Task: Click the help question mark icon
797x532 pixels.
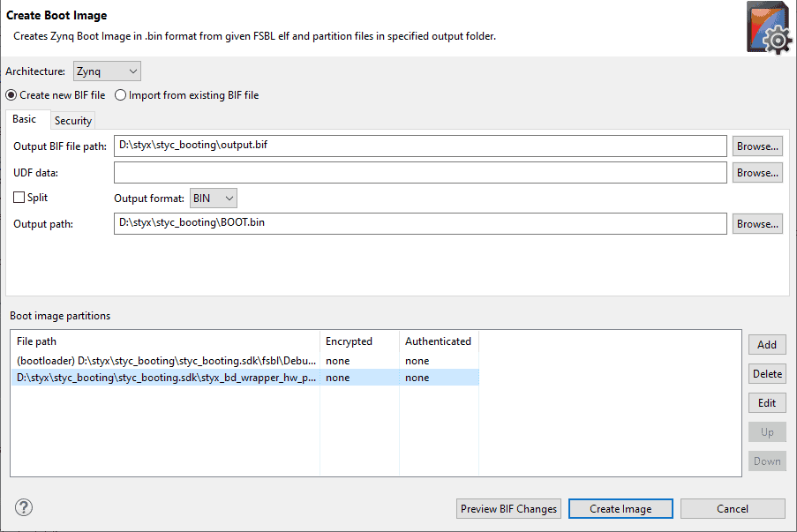Action: (24, 507)
